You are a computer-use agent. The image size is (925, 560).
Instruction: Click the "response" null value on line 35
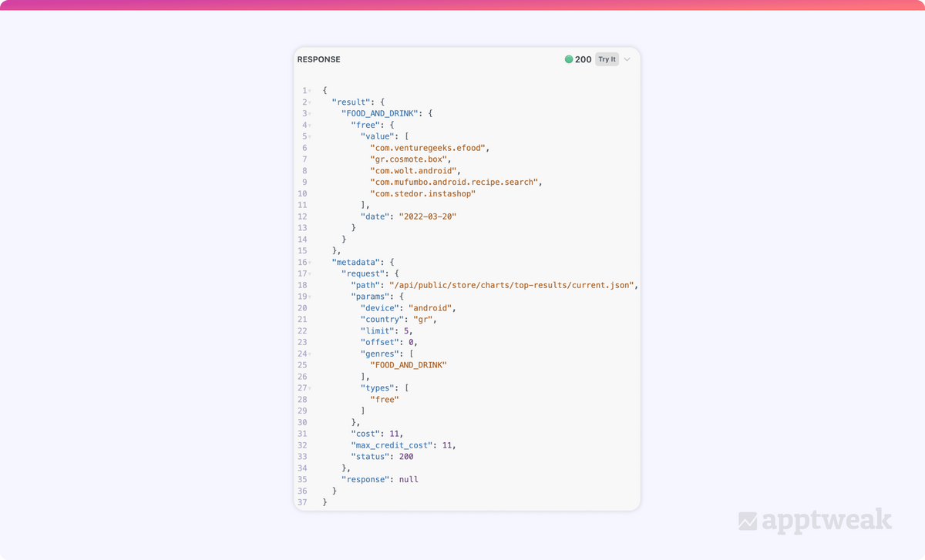coord(409,479)
